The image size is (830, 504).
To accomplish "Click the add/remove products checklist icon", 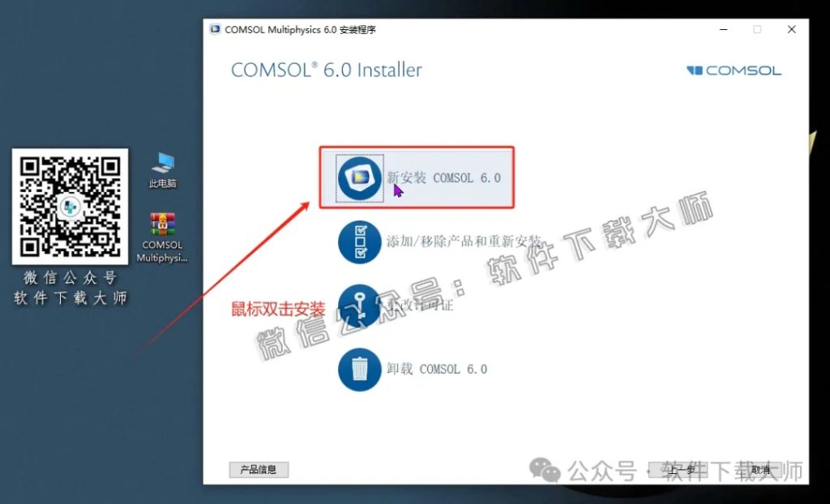I will click(358, 241).
